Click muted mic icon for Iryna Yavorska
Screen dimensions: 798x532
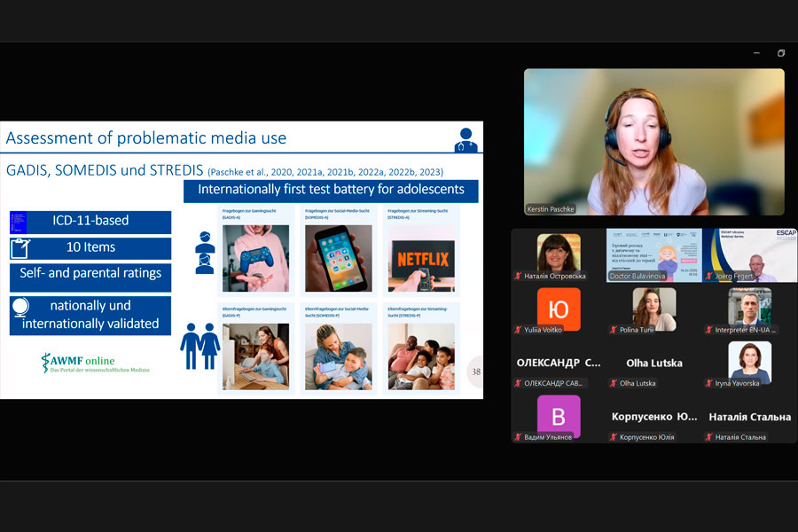(x=709, y=383)
